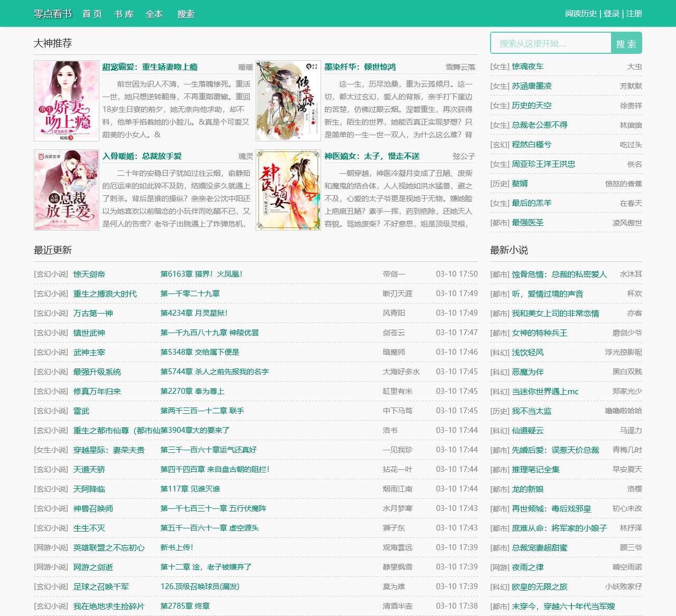Screen dimensions: 676x616
Task: Open the novel 足球之召唤千军
Action: (x=101, y=587)
